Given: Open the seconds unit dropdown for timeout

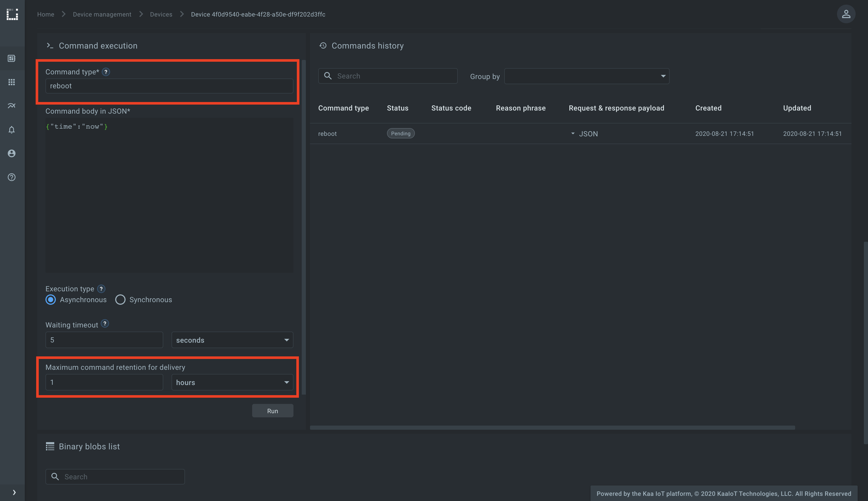Looking at the screenshot, I should (x=232, y=340).
